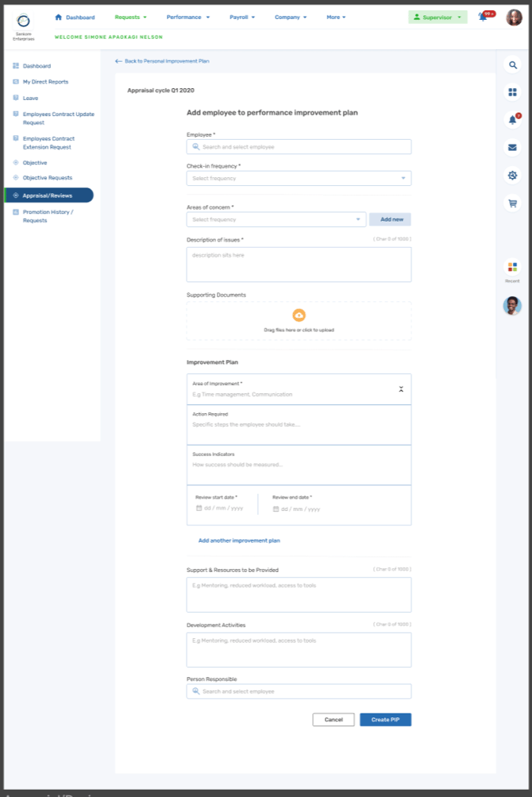Open the Performance menu in top navigation

pyautogui.click(x=187, y=17)
